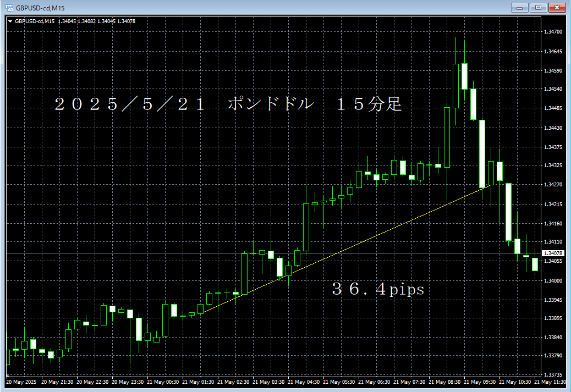Viewport: 571px width, 392px height.
Task: Click the 36.4pips text label
Action: click(x=378, y=289)
